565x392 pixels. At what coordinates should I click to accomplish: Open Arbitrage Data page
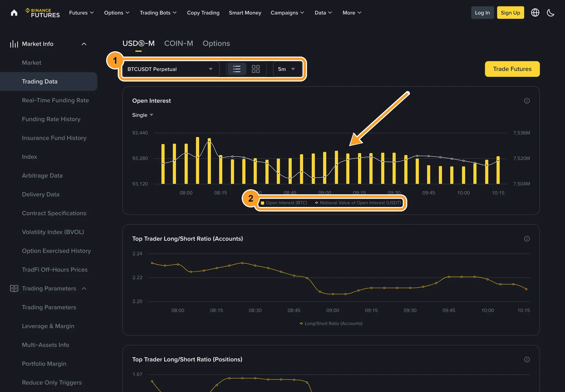click(x=42, y=176)
